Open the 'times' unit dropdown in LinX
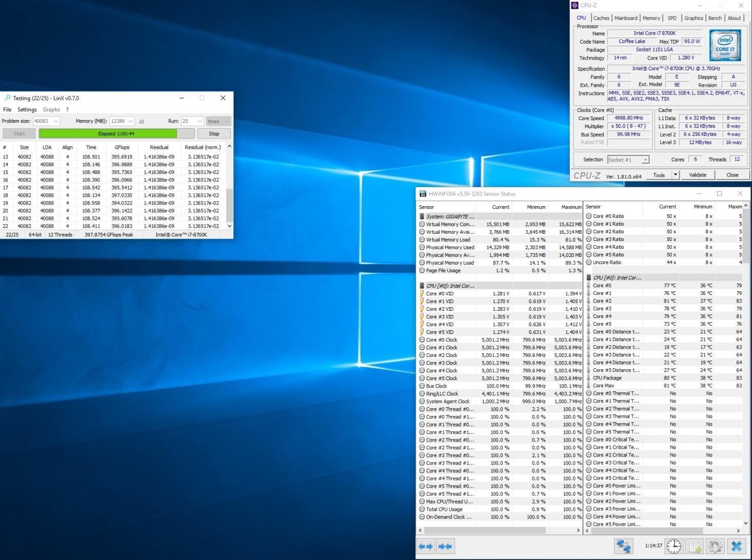The image size is (752, 560). tap(227, 122)
